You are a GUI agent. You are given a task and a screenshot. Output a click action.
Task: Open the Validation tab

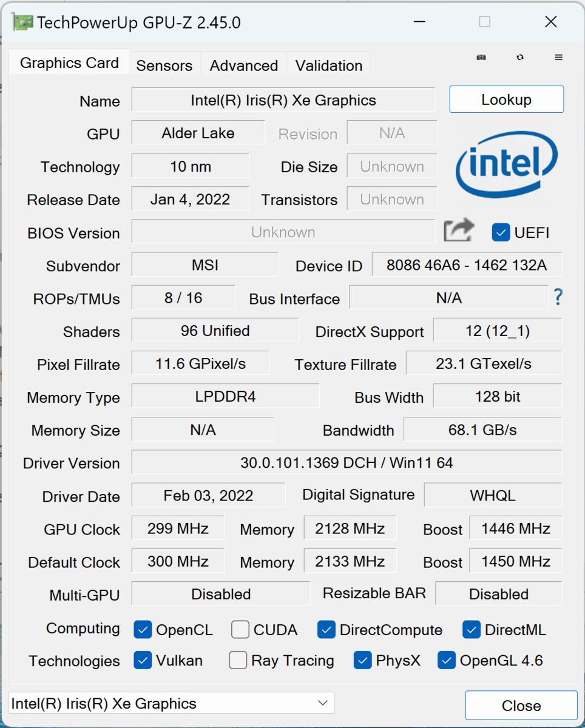point(328,66)
